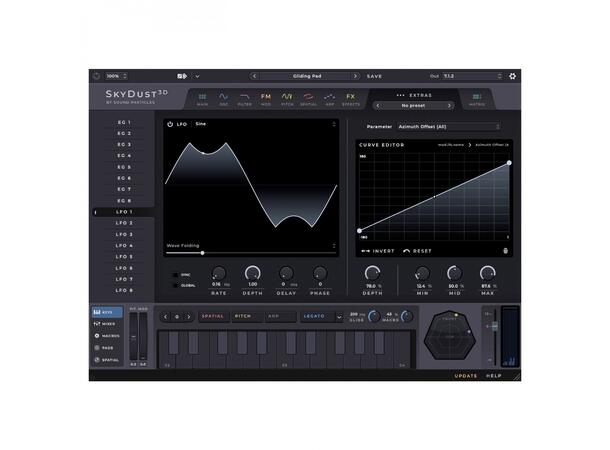Go to the previous preset
610x450 pixels.
pyautogui.click(x=254, y=76)
